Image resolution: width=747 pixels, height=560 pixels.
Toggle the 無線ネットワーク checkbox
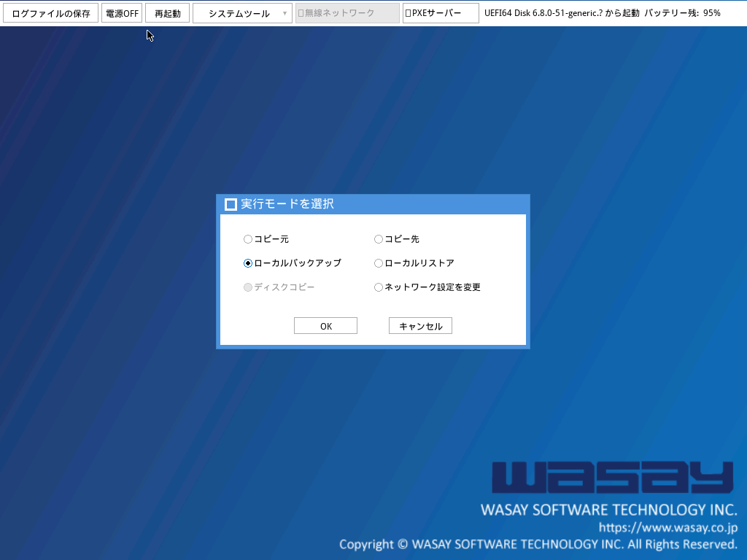[x=301, y=13]
